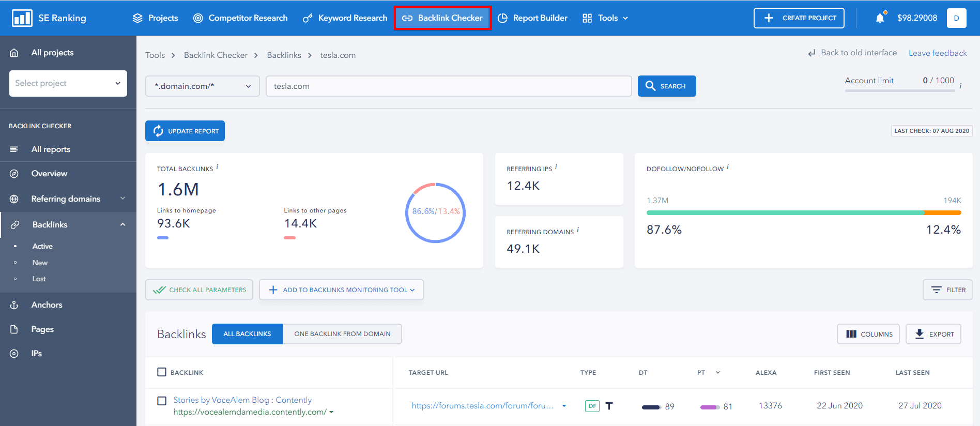980x426 pixels.
Task: Click the Export button
Action: 933,334
